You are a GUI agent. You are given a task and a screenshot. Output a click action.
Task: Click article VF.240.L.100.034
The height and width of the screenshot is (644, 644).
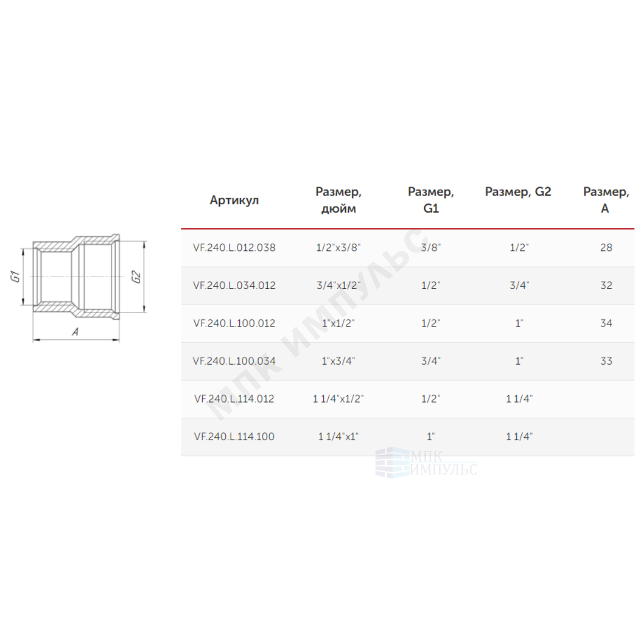(234, 361)
